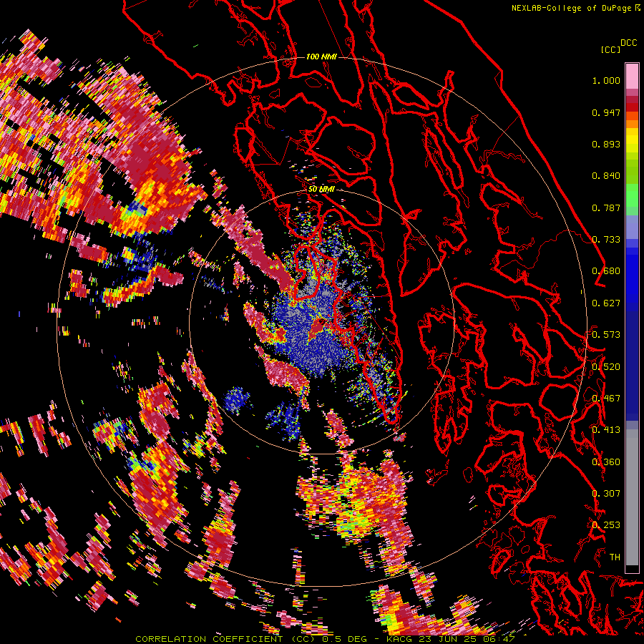Click the 1.000 value on the color scale
The height and width of the screenshot is (644, 644).
point(606,80)
